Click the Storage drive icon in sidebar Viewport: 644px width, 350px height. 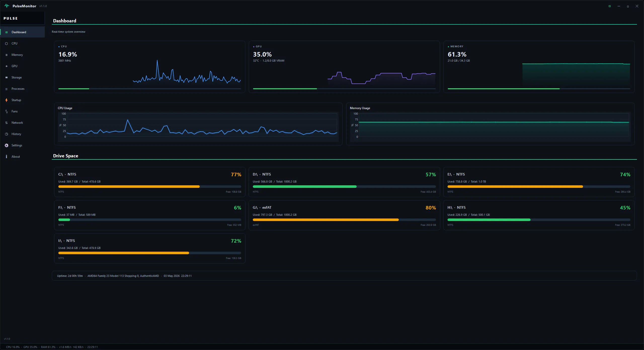tap(7, 77)
